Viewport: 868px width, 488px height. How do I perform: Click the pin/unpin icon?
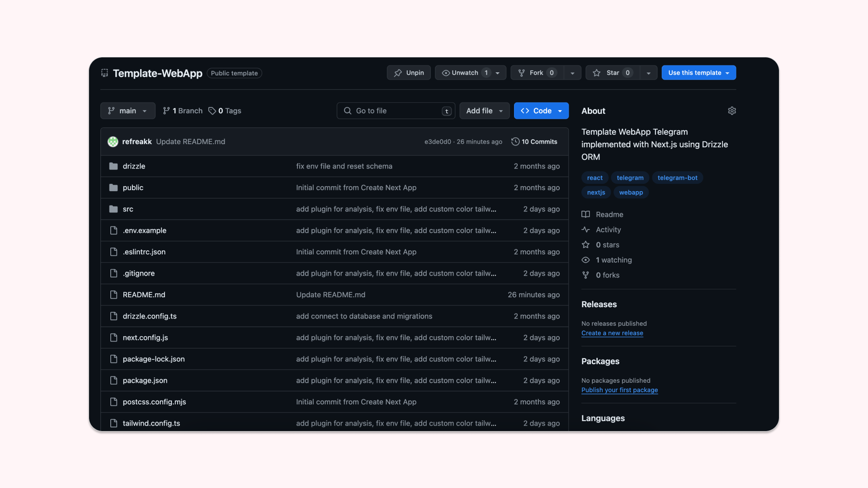tap(397, 72)
